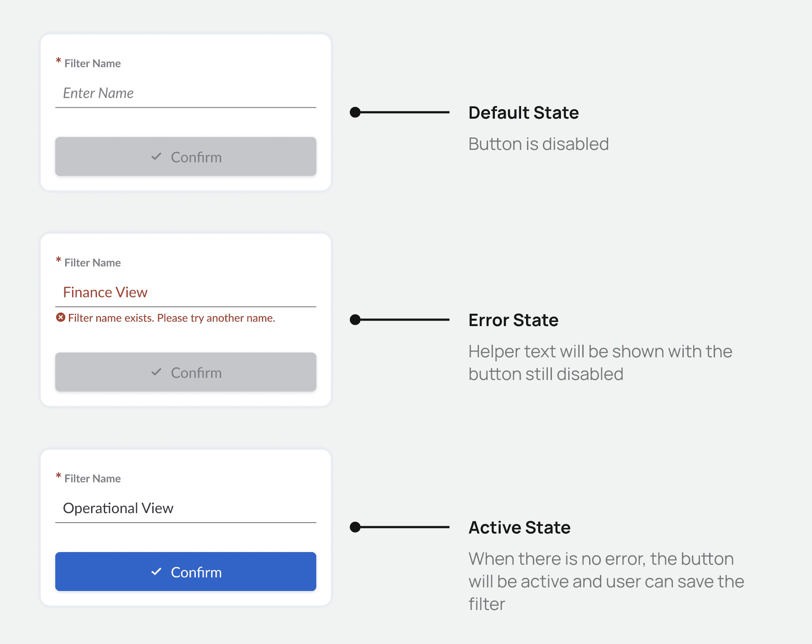Click the checkmark icon in blue Confirm button
Viewport: 812px width, 644px height.
tap(156, 572)
